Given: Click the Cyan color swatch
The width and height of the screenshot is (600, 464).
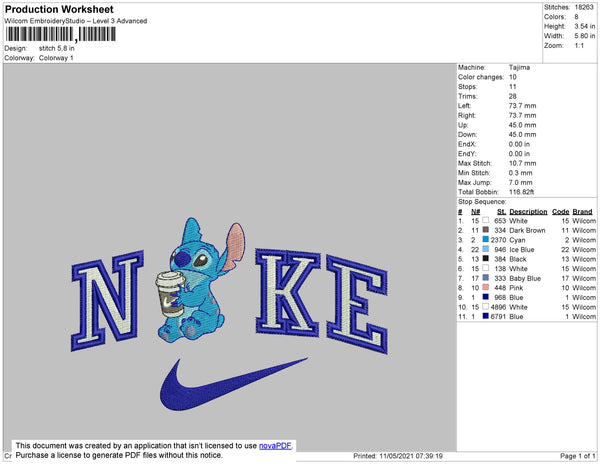Looking at the screenshot, I should [486, 239].
